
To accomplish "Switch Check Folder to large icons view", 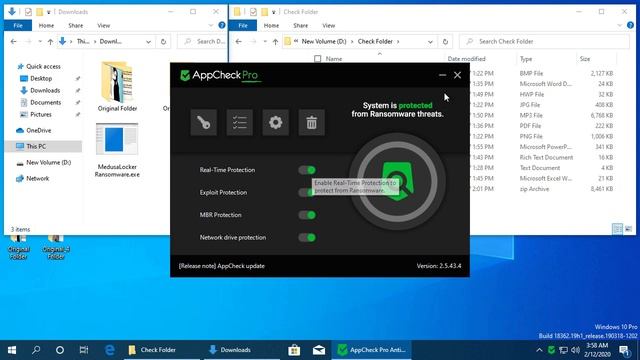I will [x=628, y=229].
